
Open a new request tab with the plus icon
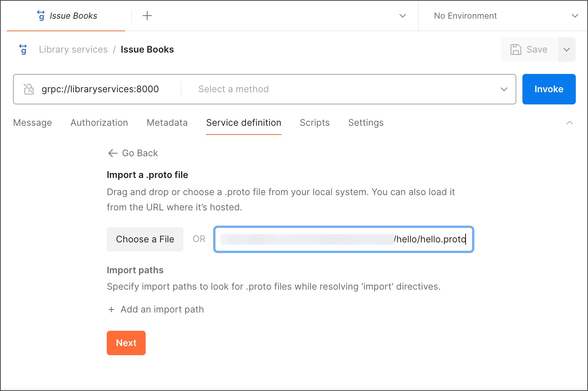pyautogui.click(x=147, y=15)
